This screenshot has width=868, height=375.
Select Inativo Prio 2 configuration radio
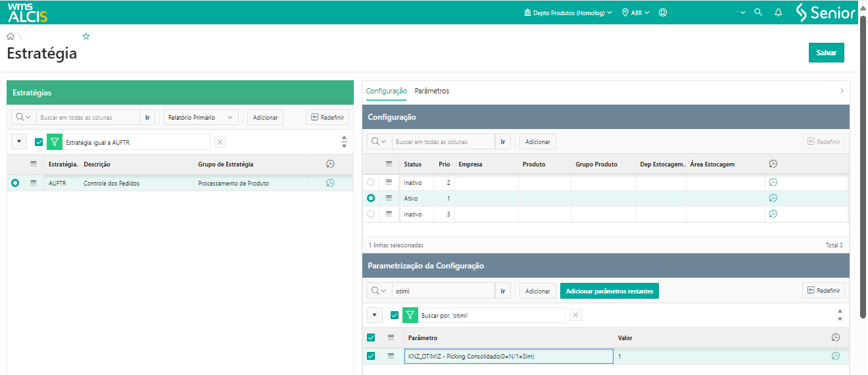click(x=371, y=182)
